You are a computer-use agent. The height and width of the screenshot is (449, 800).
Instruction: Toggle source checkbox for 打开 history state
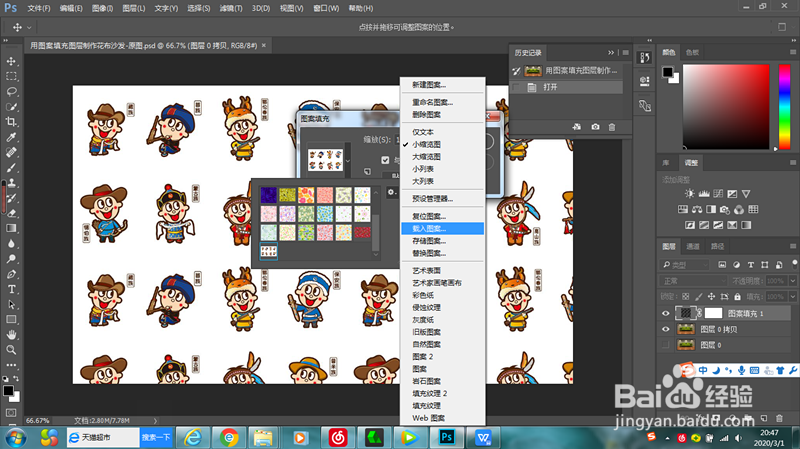(x=516, y=87)
